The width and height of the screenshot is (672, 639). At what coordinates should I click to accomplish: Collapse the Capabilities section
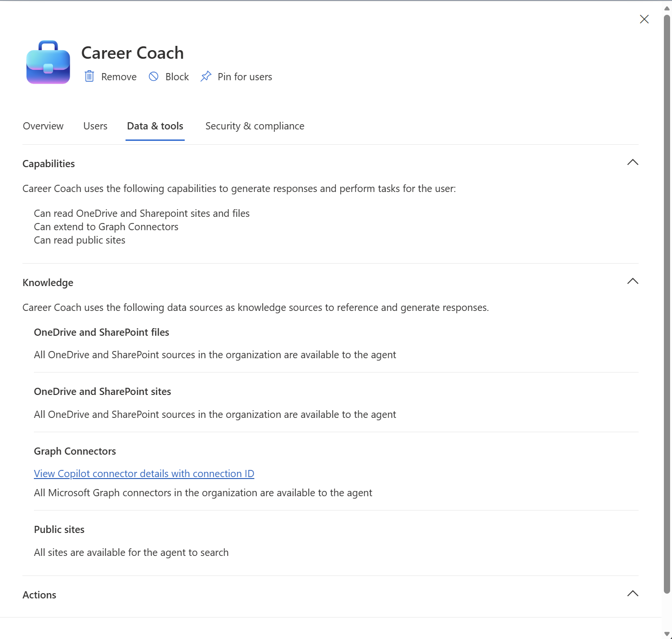[632, 162]
